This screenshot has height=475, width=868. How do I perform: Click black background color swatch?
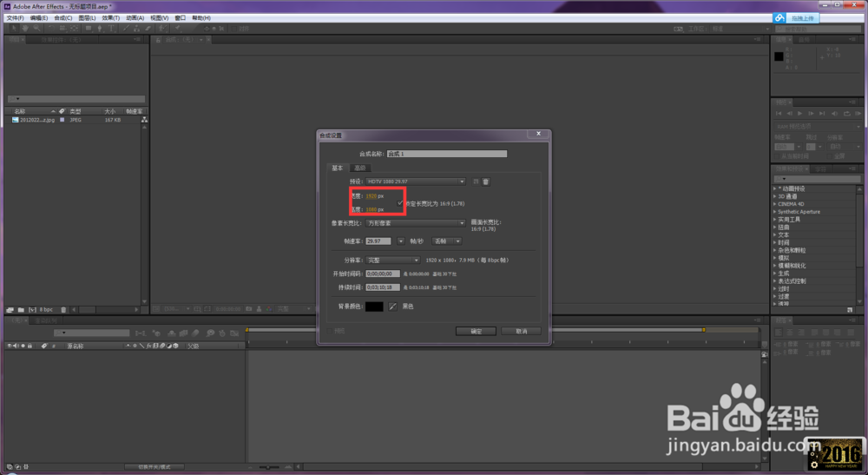click(374, 307)
